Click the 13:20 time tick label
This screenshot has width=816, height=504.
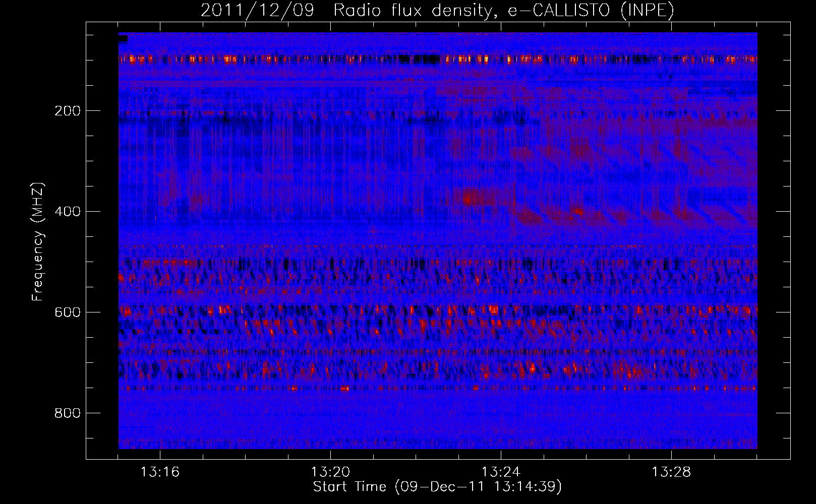330,472
